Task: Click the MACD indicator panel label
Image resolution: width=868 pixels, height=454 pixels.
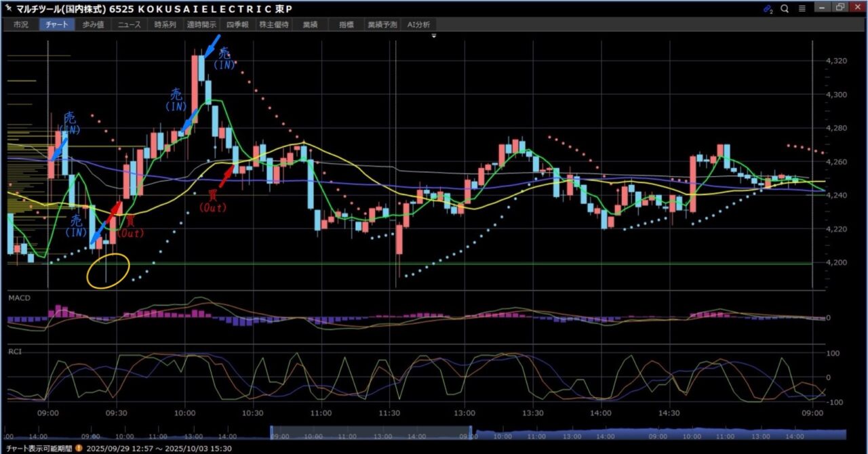Action: 19,297
